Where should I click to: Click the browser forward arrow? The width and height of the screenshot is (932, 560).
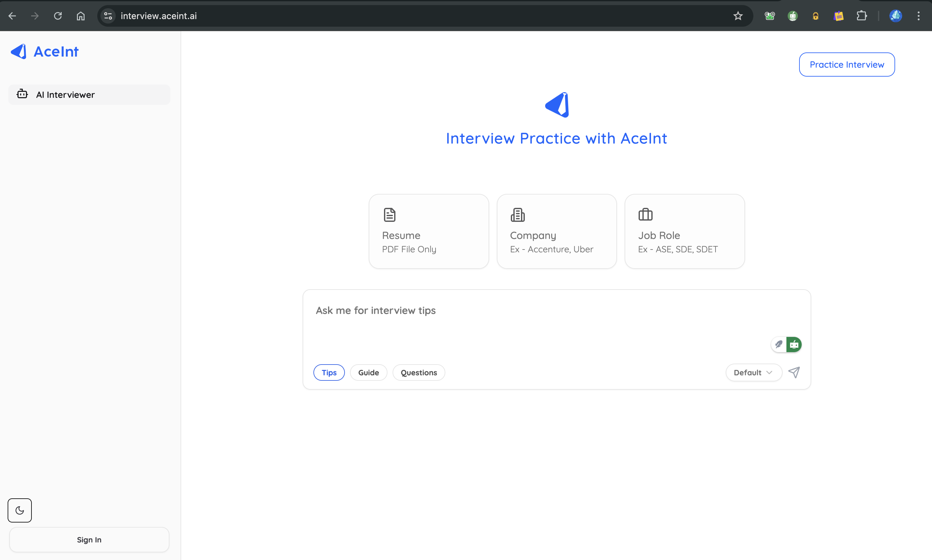point(35,16)
